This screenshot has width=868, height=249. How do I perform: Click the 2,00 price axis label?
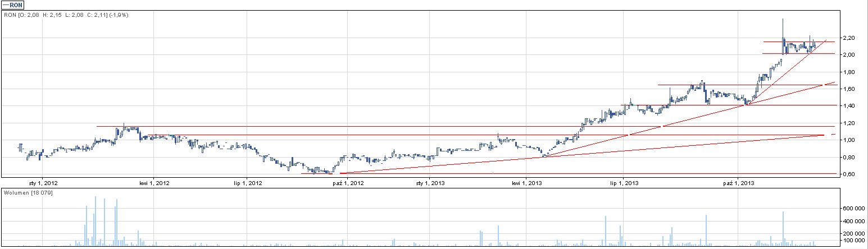point(848,55)
